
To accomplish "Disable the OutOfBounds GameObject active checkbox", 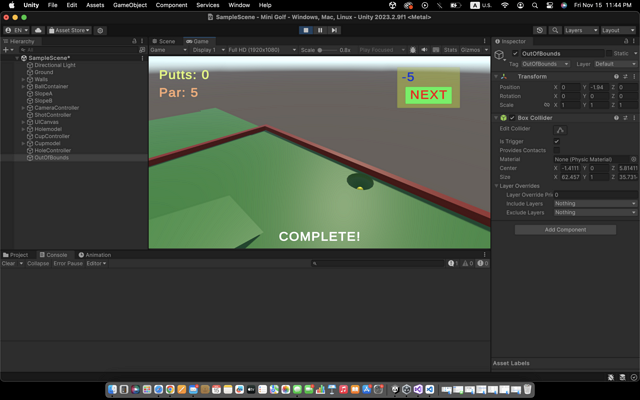I will [515, 53].
